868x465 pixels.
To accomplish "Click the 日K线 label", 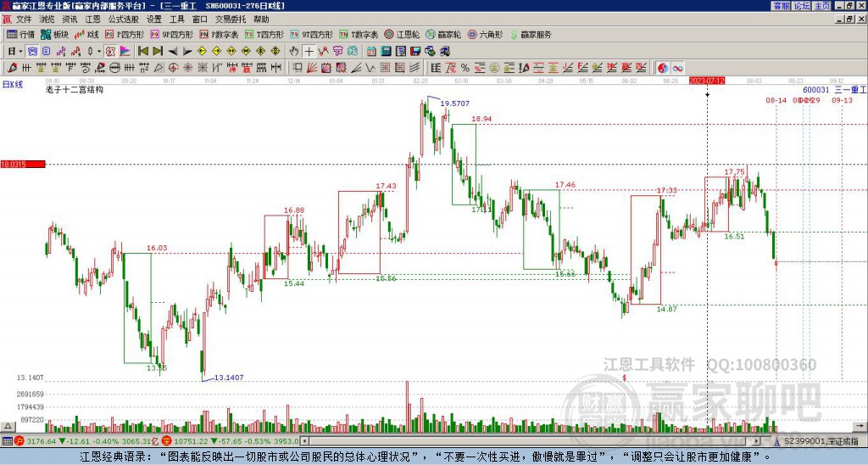I will click(12, 84).
